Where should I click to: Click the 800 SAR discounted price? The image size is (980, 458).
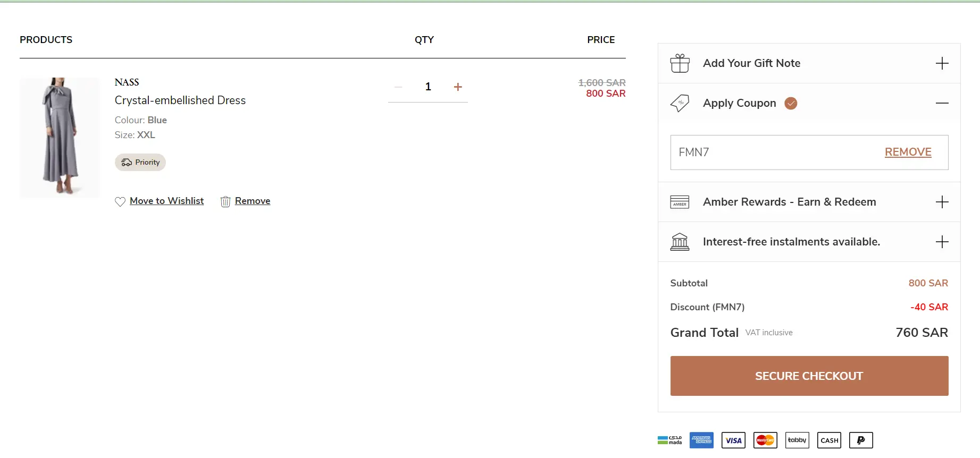point(606,94)
